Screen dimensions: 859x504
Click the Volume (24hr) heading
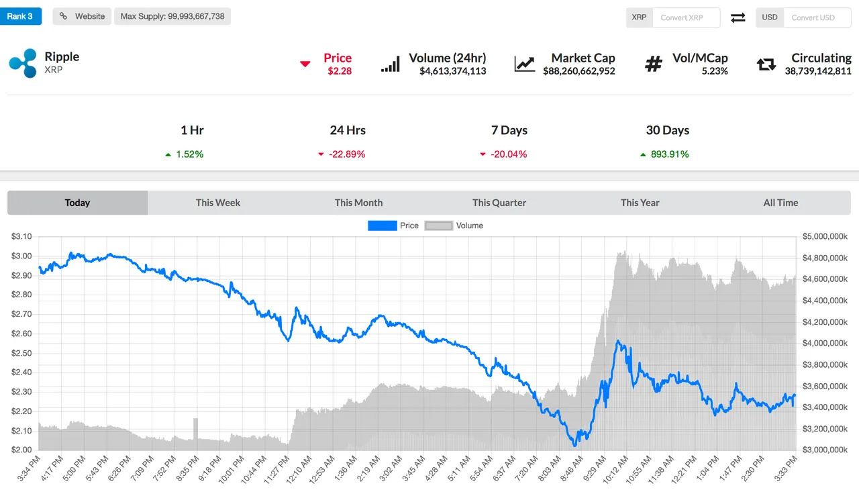coord(448,58)
